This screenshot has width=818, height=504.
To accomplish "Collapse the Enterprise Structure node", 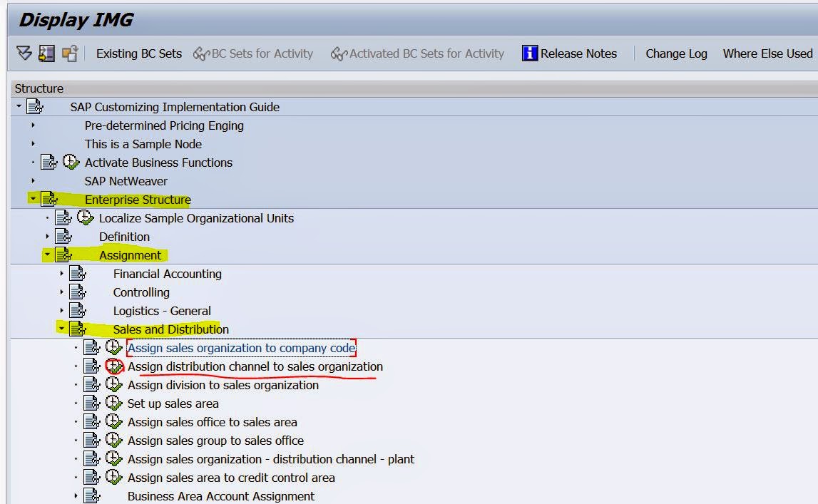I will point(33,199).
